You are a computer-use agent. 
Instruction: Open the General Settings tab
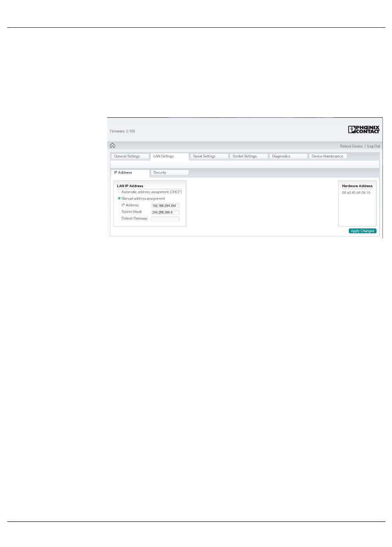point(130,156)
